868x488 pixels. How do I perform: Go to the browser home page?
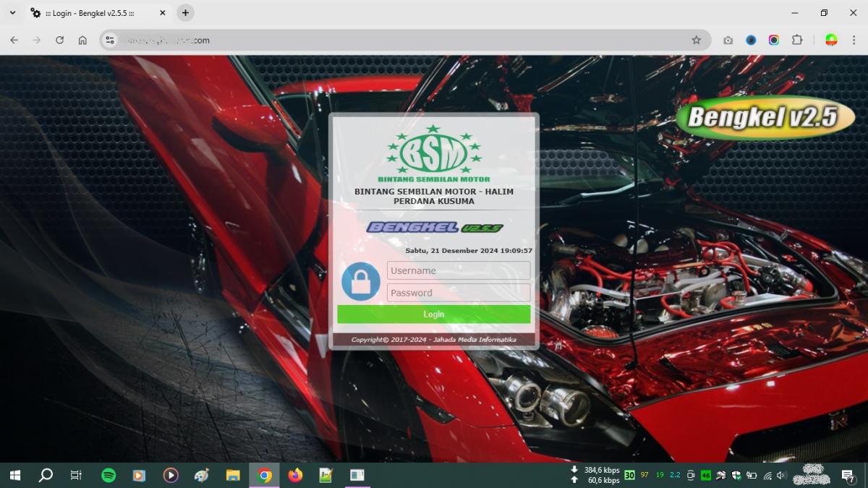[82, 40]
